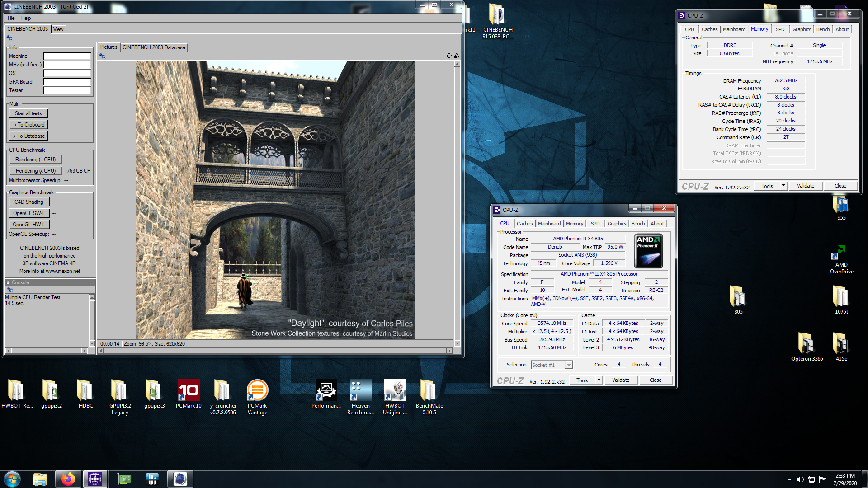
Task: Open the Socket #1 selection dropdown
Action: [552, 365]
